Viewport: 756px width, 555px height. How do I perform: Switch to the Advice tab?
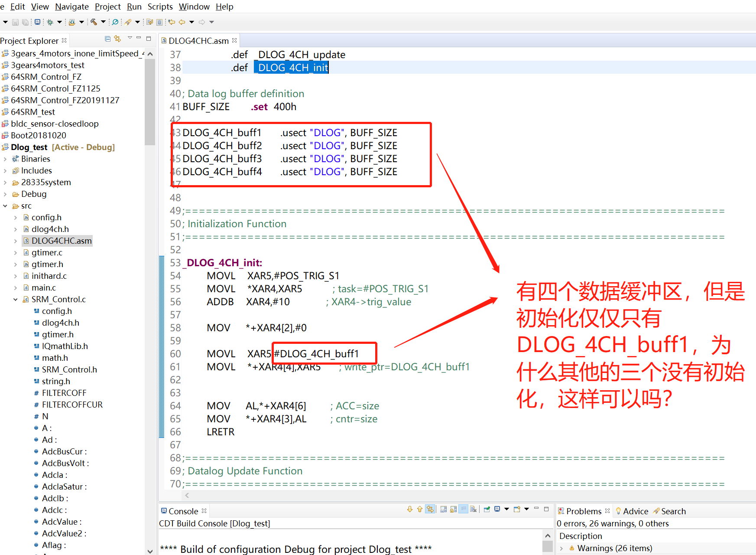[x=632, y=511]
